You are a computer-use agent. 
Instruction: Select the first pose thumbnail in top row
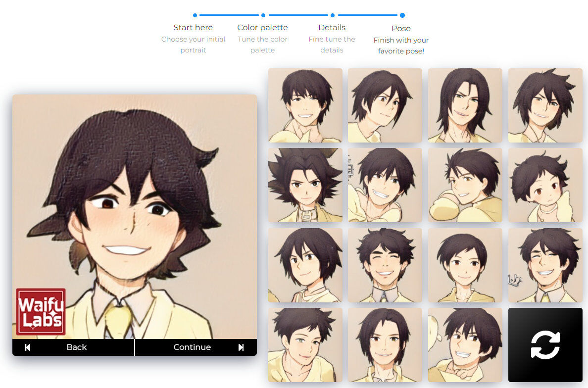tap(305, 105)
